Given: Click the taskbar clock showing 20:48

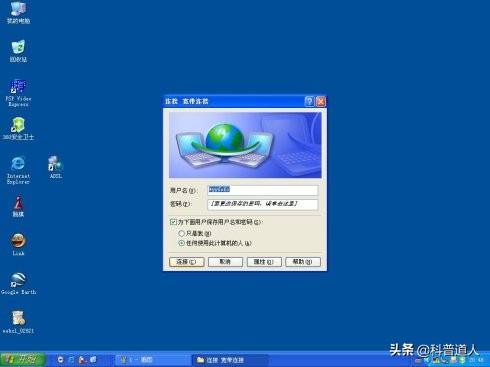Looking at the screenshot, I should (x=476, y=360).
